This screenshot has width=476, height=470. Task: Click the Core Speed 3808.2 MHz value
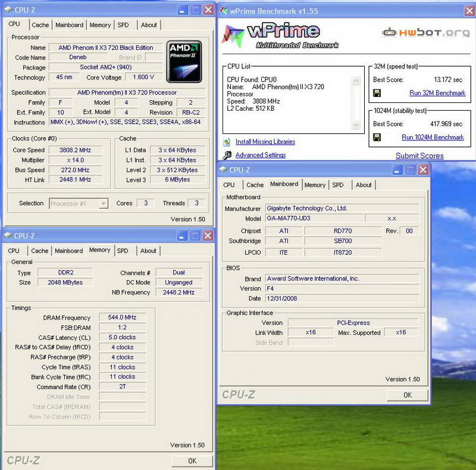[76, 150]
